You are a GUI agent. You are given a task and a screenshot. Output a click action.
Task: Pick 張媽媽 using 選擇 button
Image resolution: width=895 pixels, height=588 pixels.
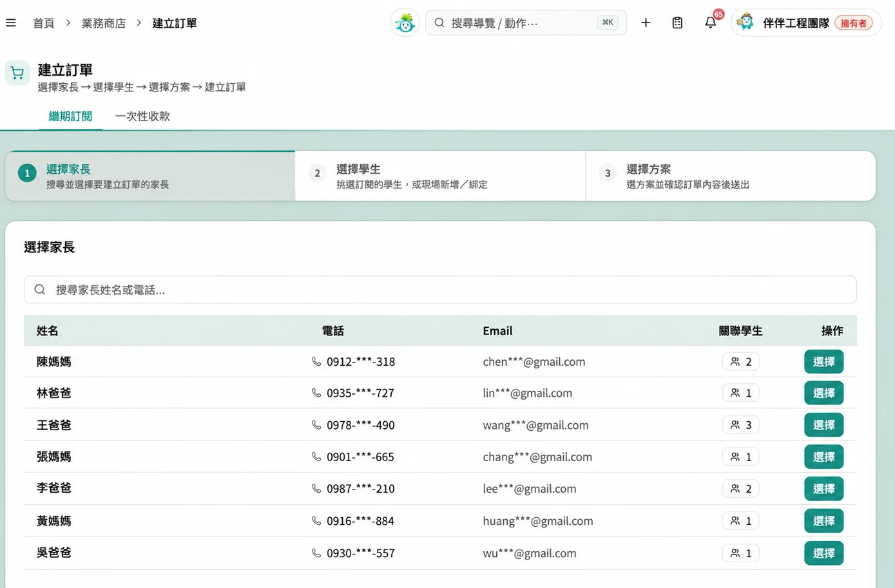pyautogui.click(x=823, y=457)
